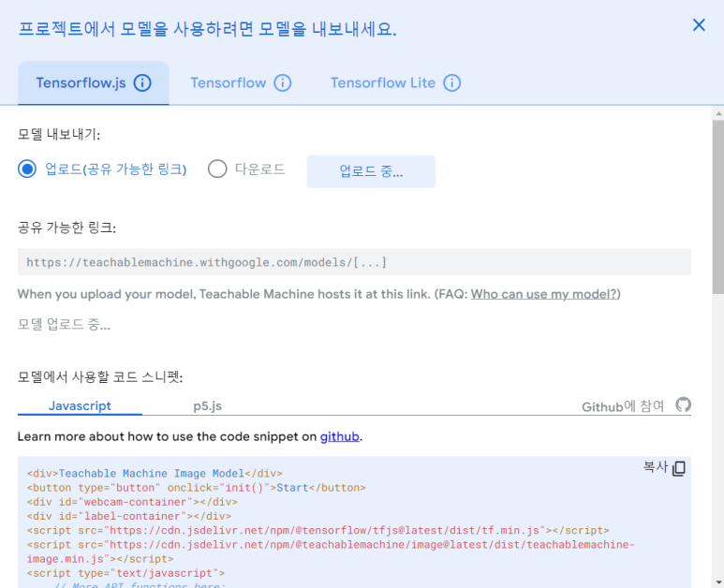
Task: Click the tf.min.js script source line
Action: pyautogui.click(x=318, y=531)
